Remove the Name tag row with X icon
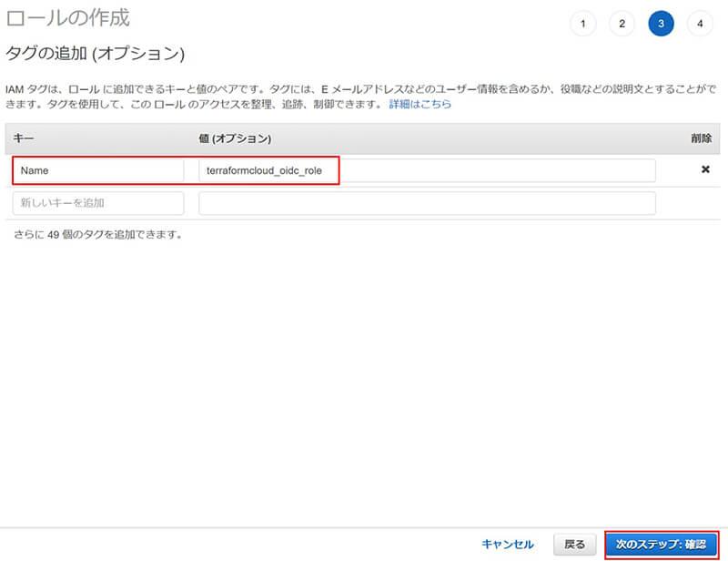Viewport: 728px width, 561px height. [705, 169]
